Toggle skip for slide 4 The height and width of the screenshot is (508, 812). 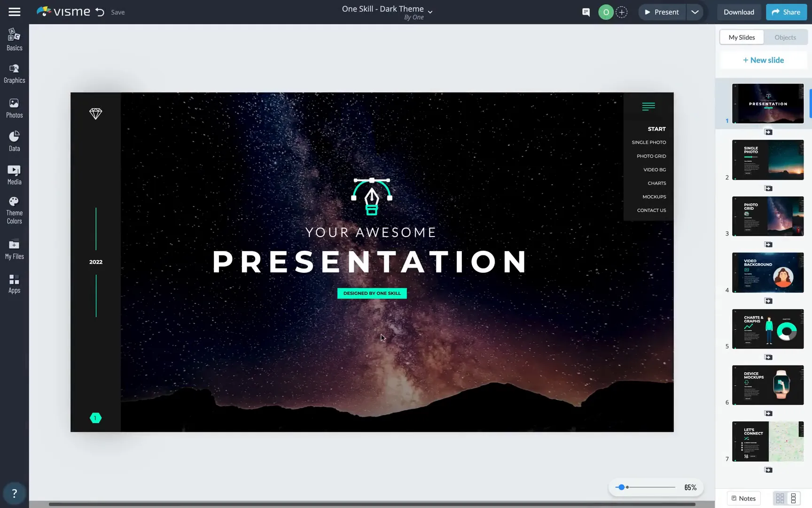coord(769,301)
